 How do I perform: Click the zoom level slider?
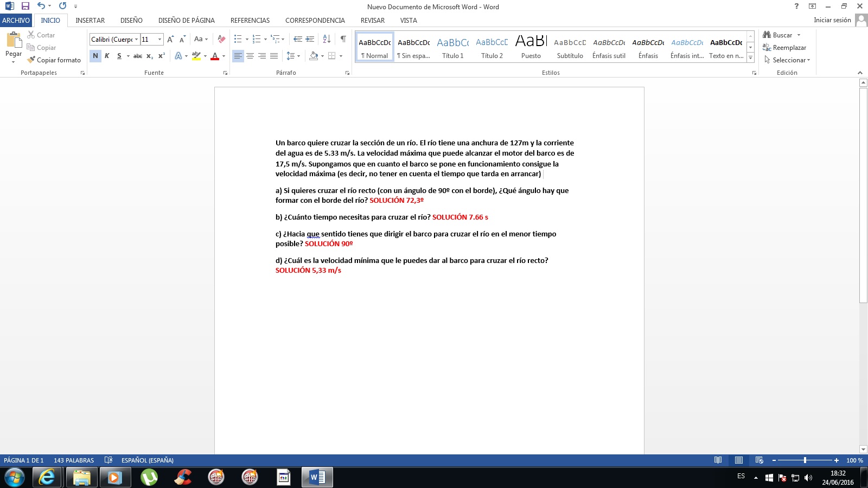coord(805,460)
